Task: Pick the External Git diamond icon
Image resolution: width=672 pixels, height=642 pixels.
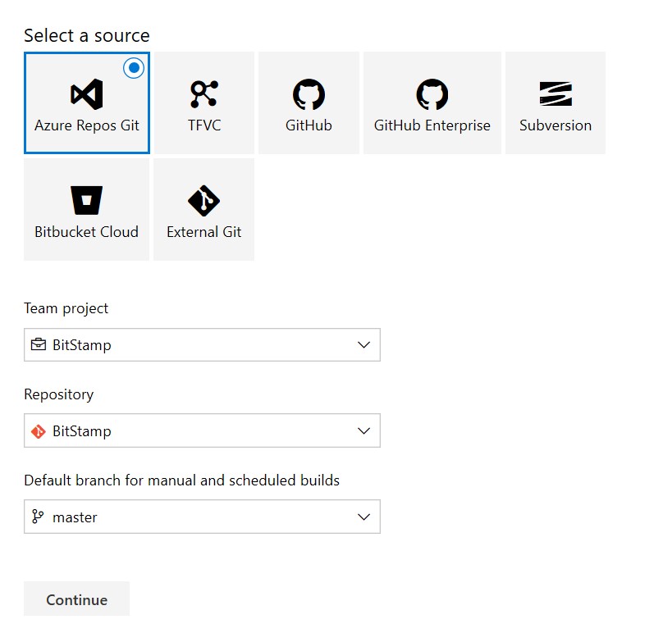Action: coord(204,200)
